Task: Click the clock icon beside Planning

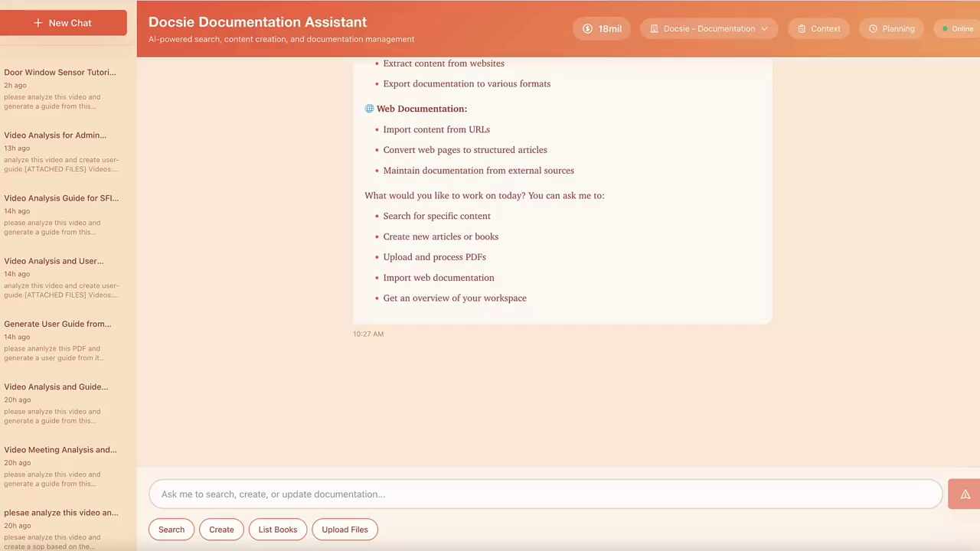Action: (873, 28)
